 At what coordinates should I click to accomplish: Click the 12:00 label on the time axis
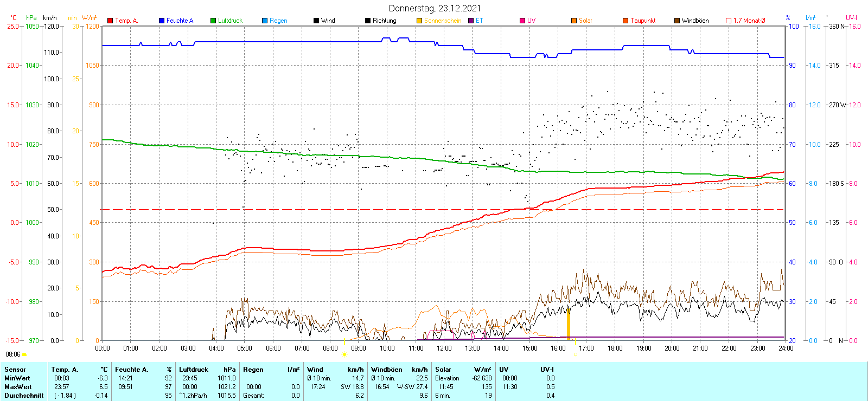click(x=444, y=348)
